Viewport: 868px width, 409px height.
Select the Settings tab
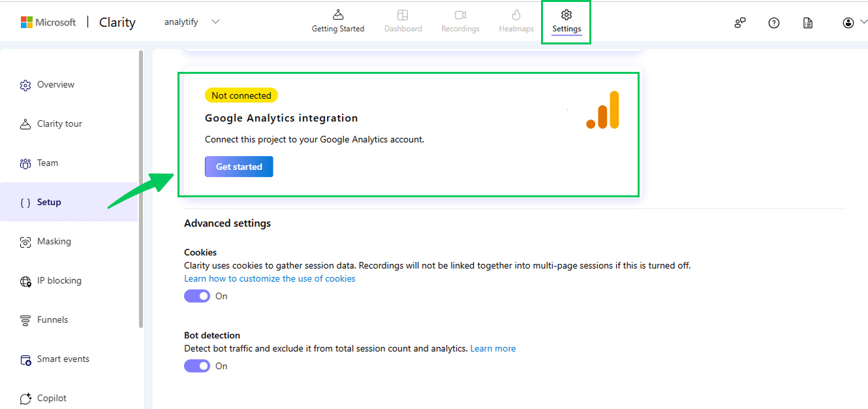tap(566, 22)
